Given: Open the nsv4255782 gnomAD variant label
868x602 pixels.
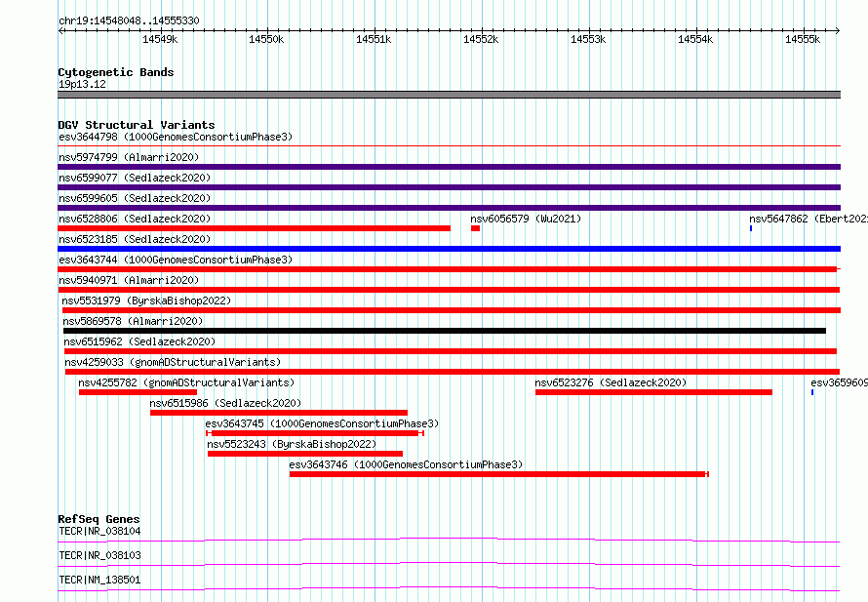Looking at the screenshot, I should pyautogui.click(x=186, y=382).
